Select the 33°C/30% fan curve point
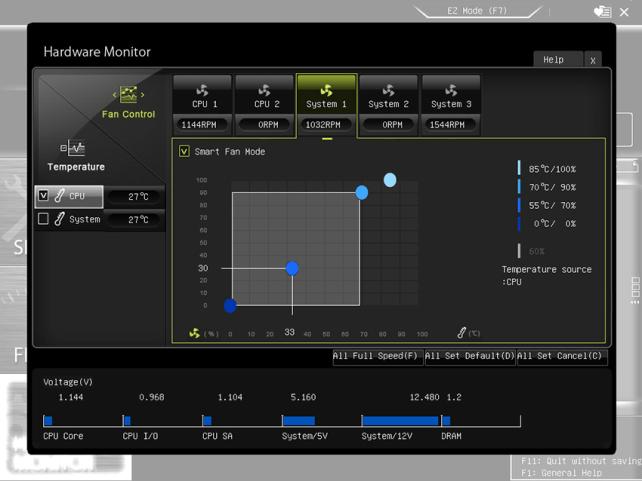Image resolution: width=642 pixels, height=481 pixels. 292,269
